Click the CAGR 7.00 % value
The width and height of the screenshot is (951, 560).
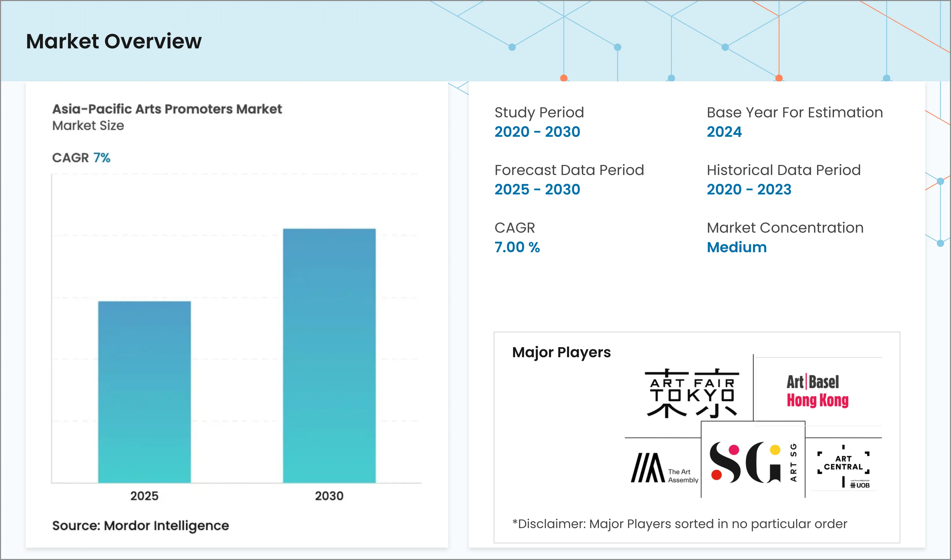517,247
